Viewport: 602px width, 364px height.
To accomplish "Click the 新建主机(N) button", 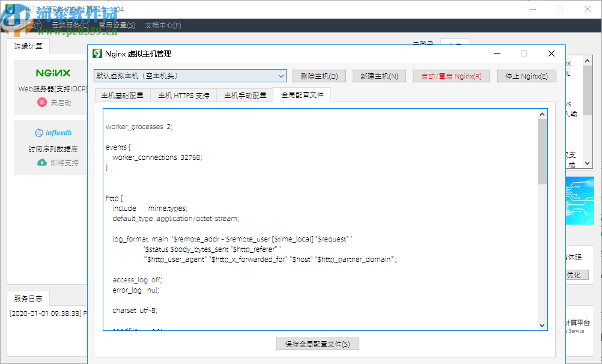I will tap(379, 76).
